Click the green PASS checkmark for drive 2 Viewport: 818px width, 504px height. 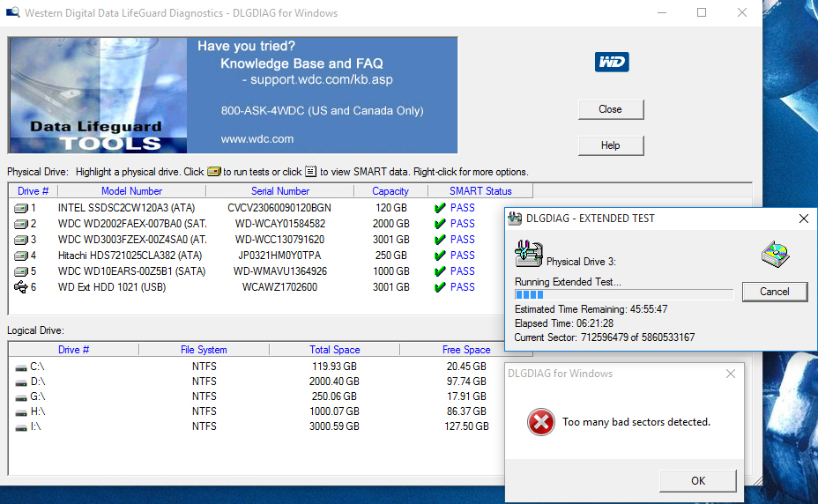point(440,224)
